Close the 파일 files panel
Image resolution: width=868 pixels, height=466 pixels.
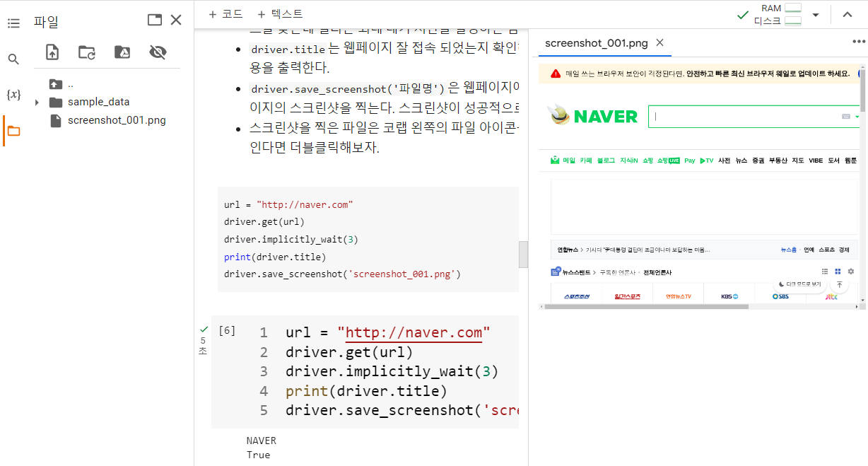pos(176,20)
